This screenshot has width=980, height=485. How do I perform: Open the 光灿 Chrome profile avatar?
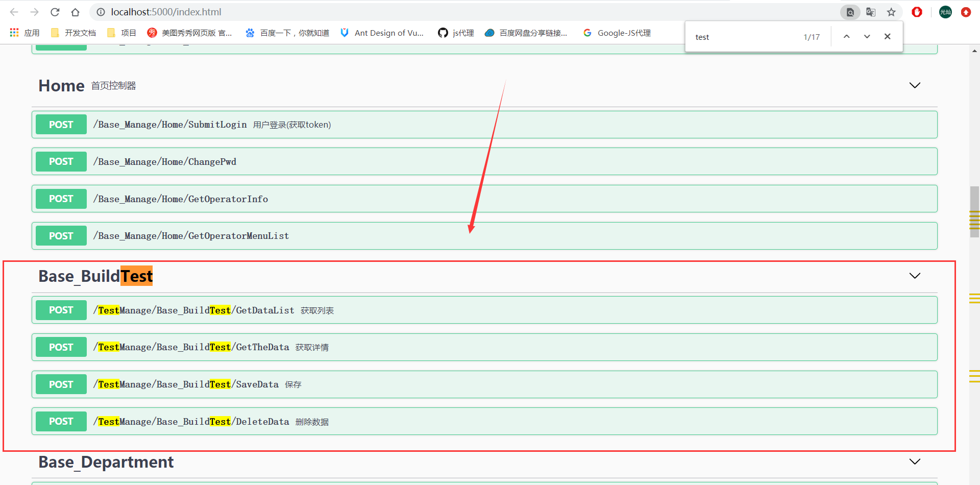945,12
